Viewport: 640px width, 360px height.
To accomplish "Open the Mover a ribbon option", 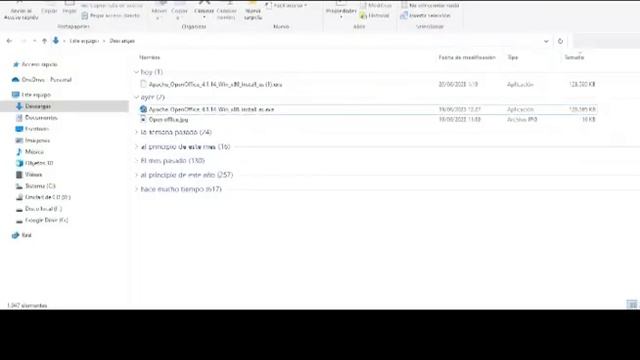I will tap(159, 11).
